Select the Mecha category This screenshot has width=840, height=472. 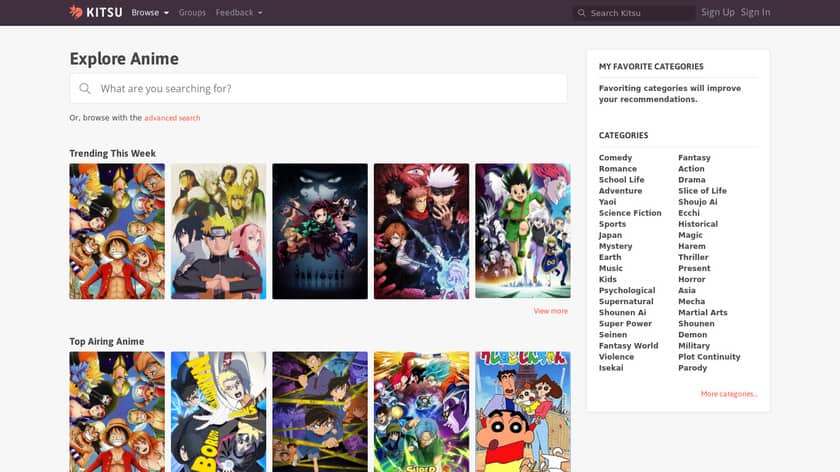pyautogui.click(x=692, y=302)
